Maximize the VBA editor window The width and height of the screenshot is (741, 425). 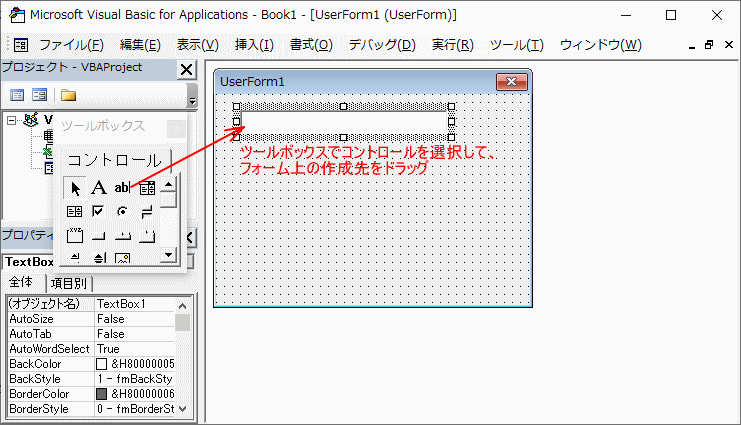671,15
